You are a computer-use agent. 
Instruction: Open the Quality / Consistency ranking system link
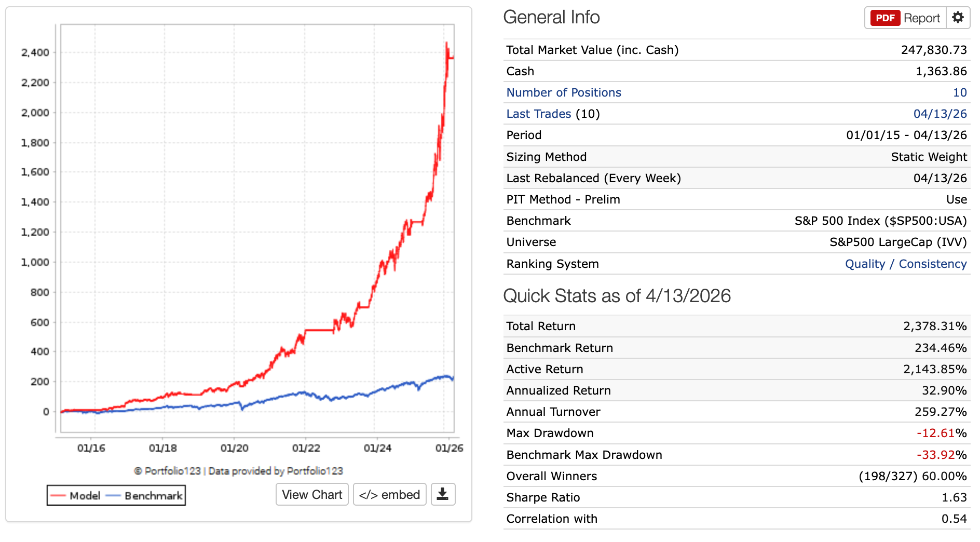click(x=906, y=264)
